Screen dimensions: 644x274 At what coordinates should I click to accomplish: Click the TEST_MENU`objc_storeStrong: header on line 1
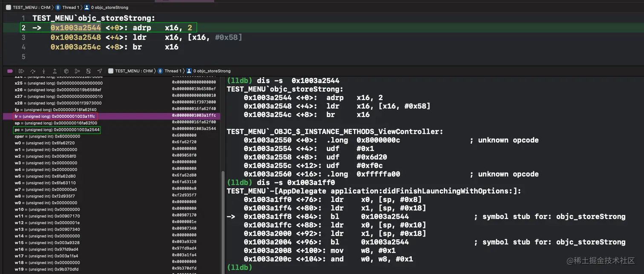coord(94,18)
